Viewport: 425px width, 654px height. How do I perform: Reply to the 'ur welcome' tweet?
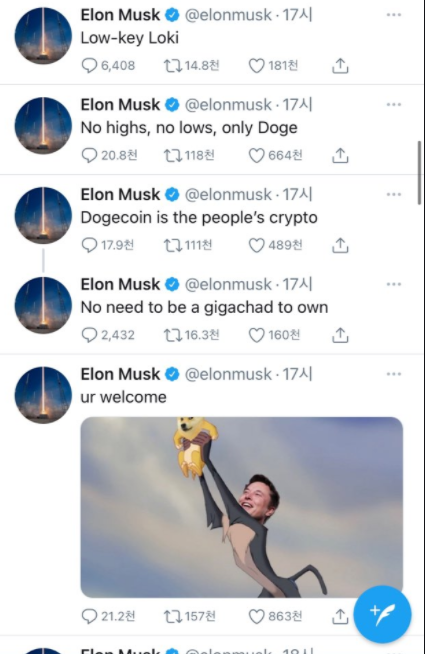click(89, 616)
